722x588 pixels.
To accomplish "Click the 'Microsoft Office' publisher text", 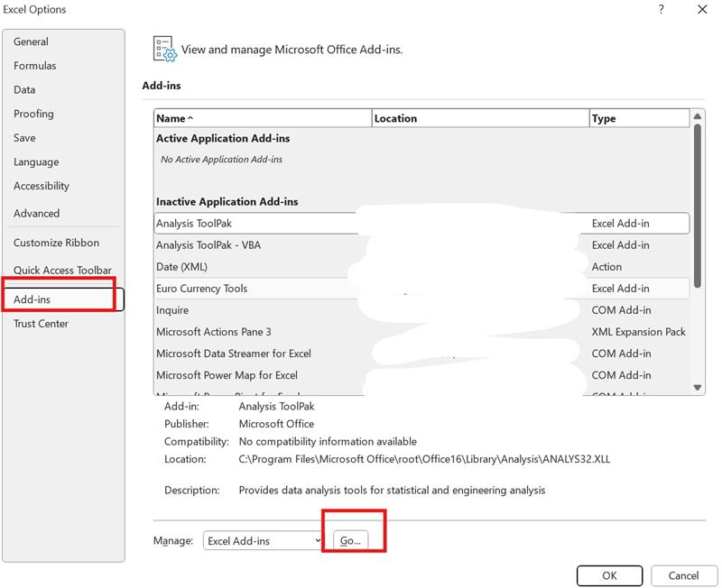I will click(x=276, y=424).
